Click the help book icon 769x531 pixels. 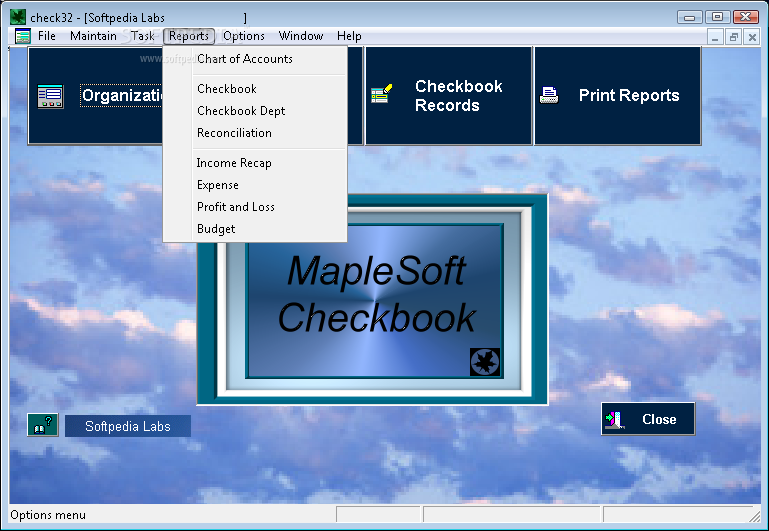click(43, 425)
